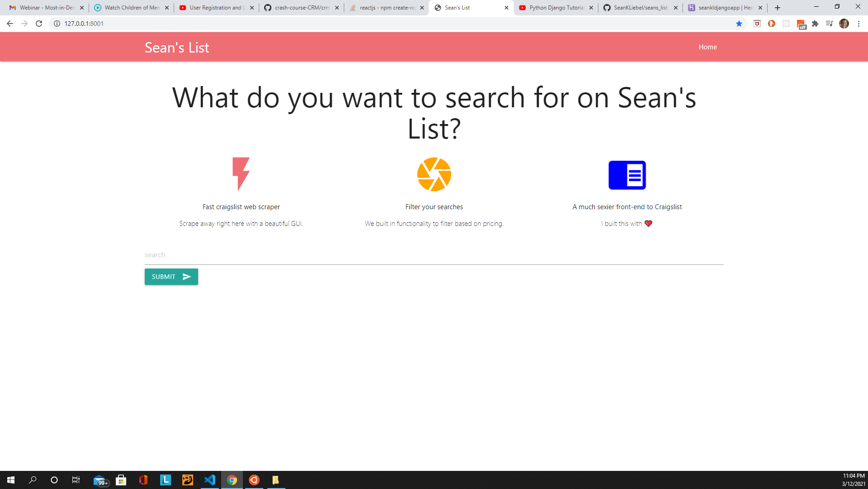This screenshot has height=489, width=868.
Task: Reload the page using the refresh icon
Action: (38, 24)
